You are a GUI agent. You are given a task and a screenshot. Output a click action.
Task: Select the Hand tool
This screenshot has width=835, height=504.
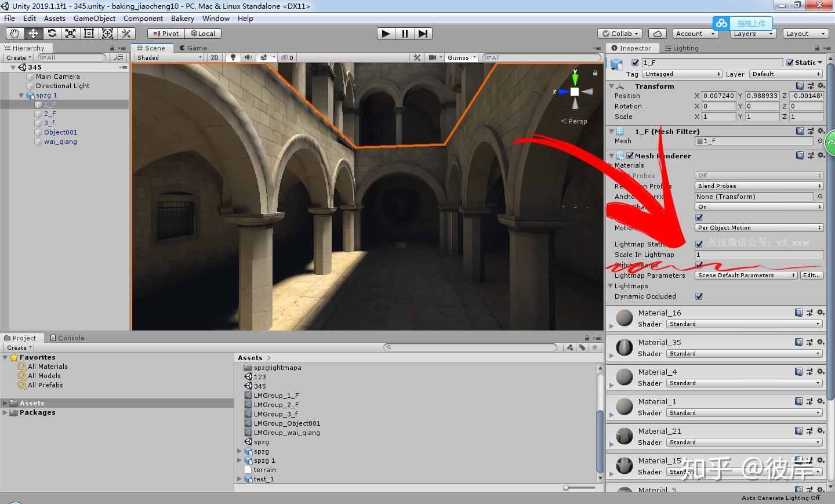[x=14, y=34]
